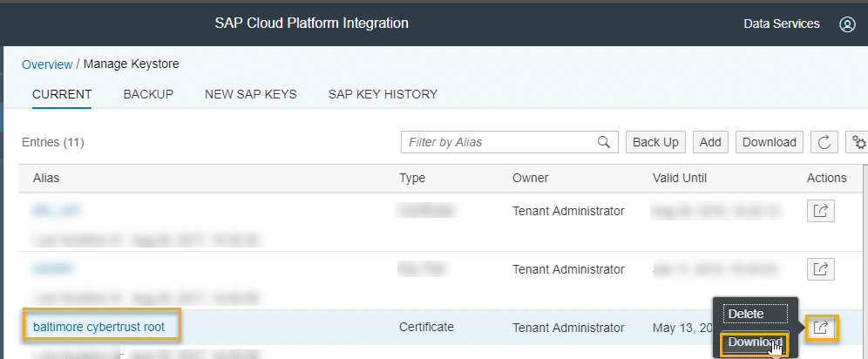Screen dimensions: 868x359
Task: Open table settings gear icon
Action: point(858,142)
